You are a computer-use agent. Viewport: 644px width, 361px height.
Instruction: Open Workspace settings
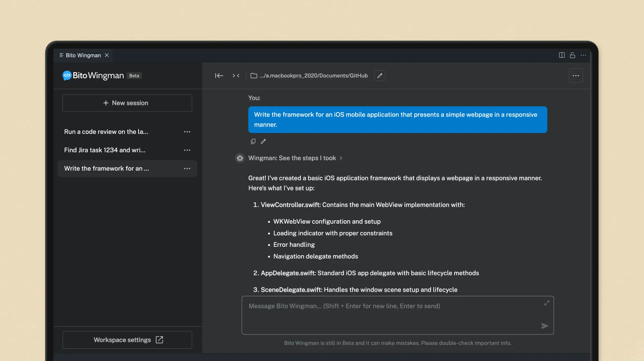tap(127, 340)
